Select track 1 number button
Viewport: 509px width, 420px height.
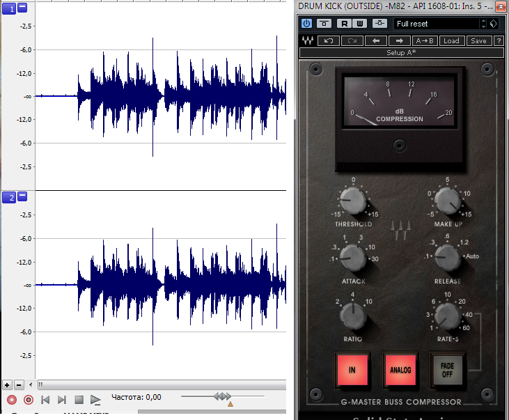9,9
